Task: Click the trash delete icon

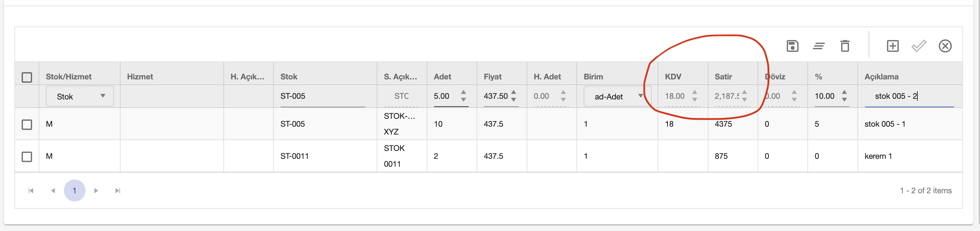Action: click(x=845, y=46)
